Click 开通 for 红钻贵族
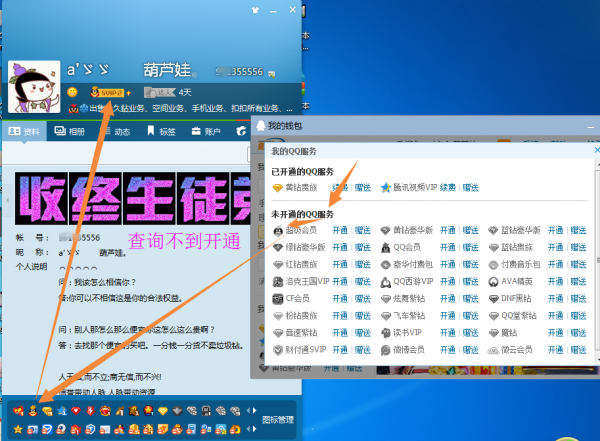The image size is (600, 441). 340,265
